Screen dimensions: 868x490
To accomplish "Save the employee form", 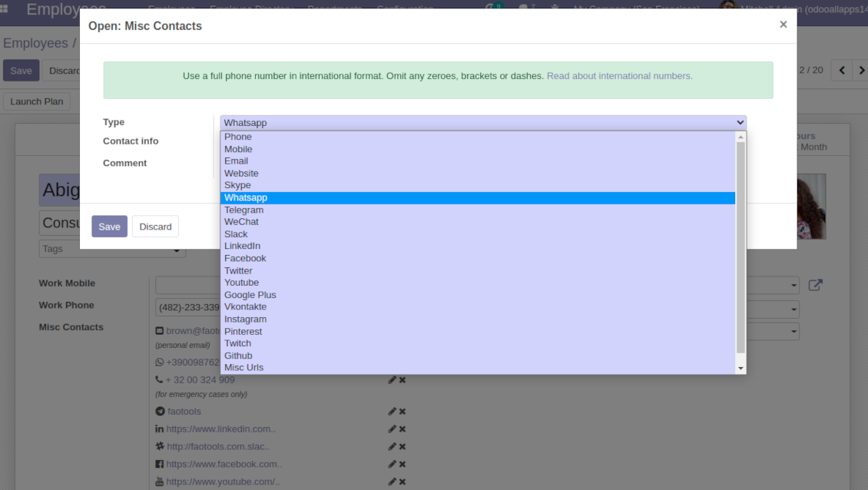I will pyautogui.click(x=21, y=71).
